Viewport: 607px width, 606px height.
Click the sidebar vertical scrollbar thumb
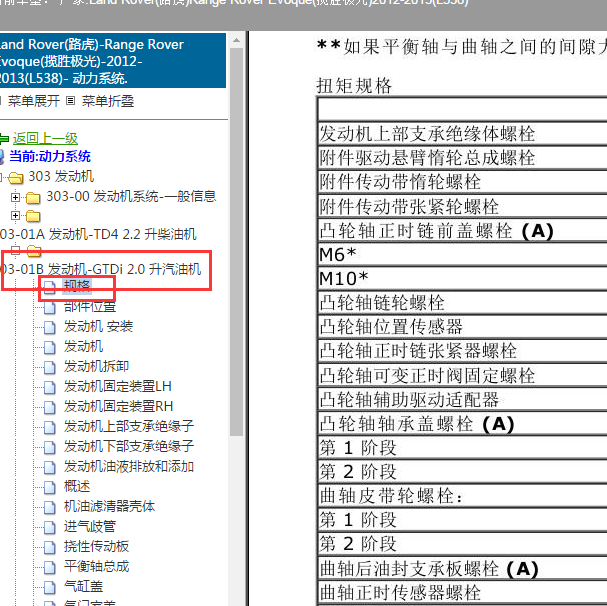coord(237,242)
